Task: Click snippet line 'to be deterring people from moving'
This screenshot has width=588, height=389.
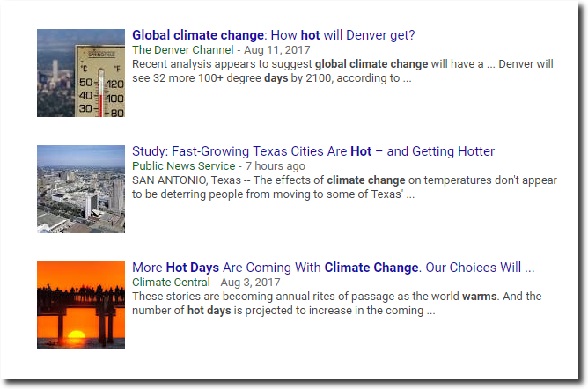Action: coord(274,194)
